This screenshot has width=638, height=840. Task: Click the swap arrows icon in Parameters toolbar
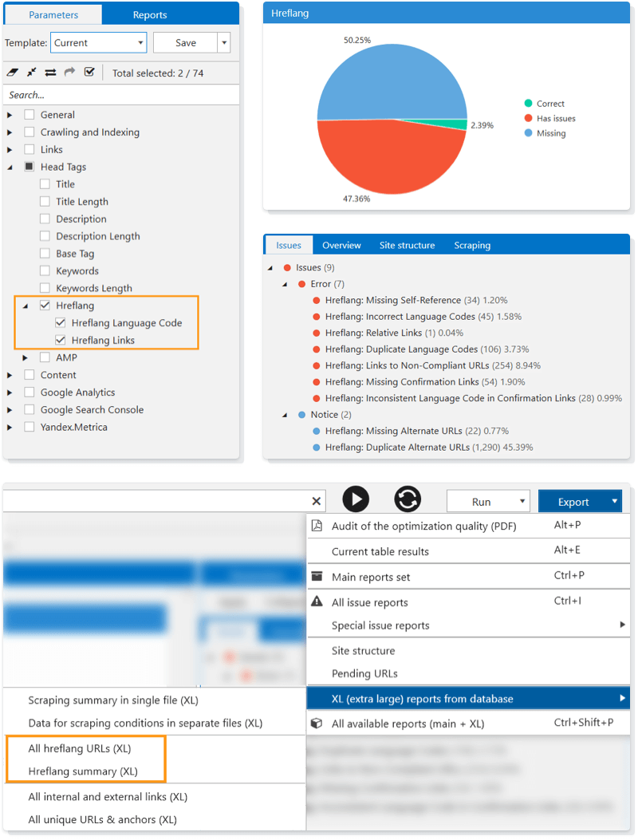(50, 73)
